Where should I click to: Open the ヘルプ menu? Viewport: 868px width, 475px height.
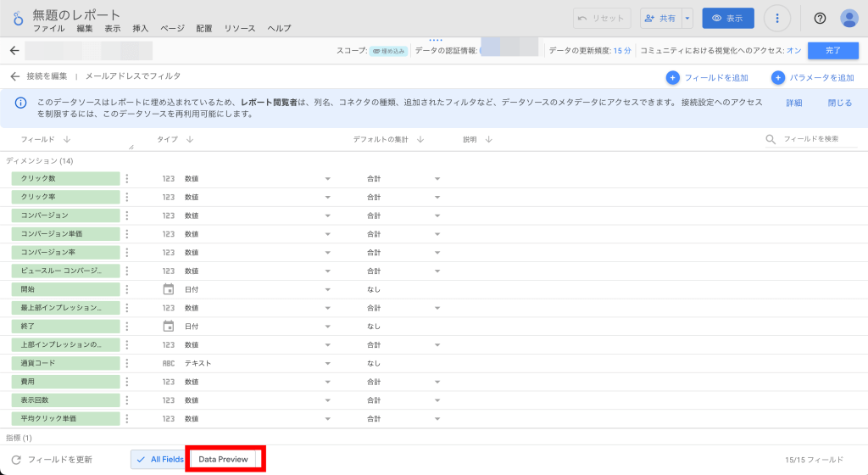279,28
